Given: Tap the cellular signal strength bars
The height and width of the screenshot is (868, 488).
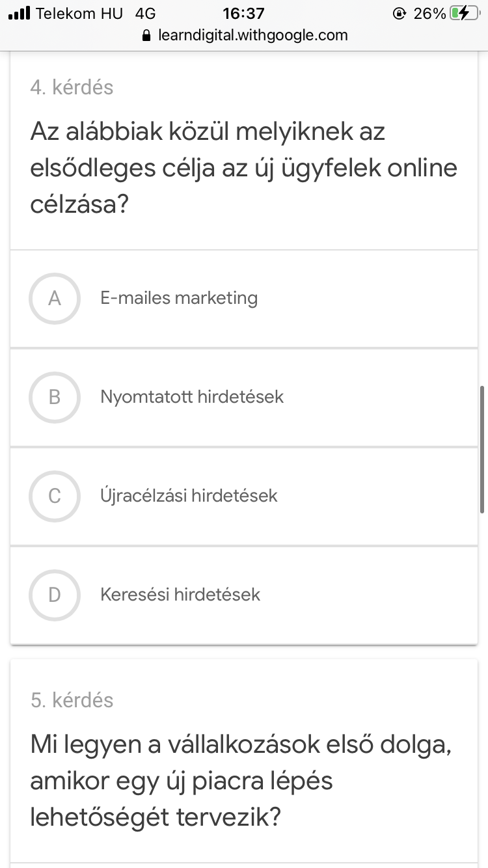Looking at the screenshot, I should [x=19, y=13].
